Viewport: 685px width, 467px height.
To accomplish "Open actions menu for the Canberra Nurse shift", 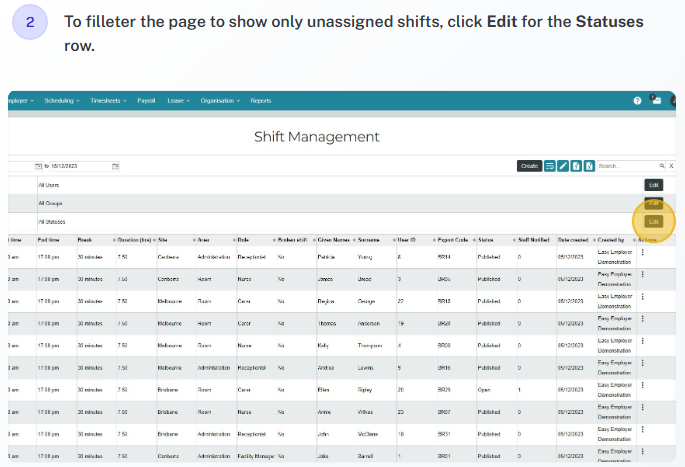I will [643, 274].
